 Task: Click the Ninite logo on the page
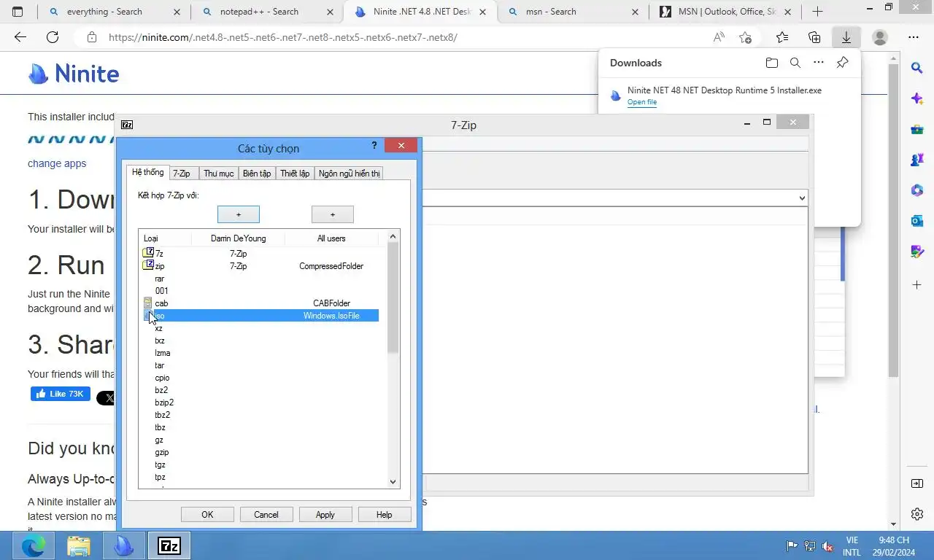coord(73,74)
